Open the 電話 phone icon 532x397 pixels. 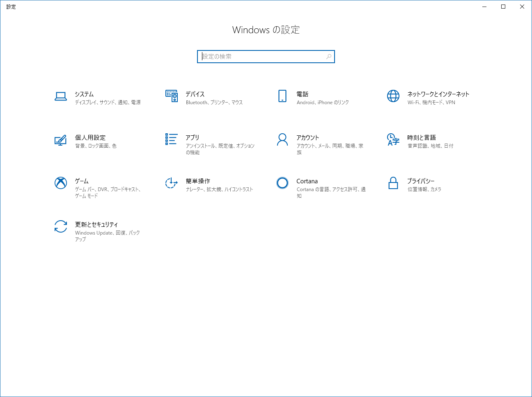click(282, 96)
